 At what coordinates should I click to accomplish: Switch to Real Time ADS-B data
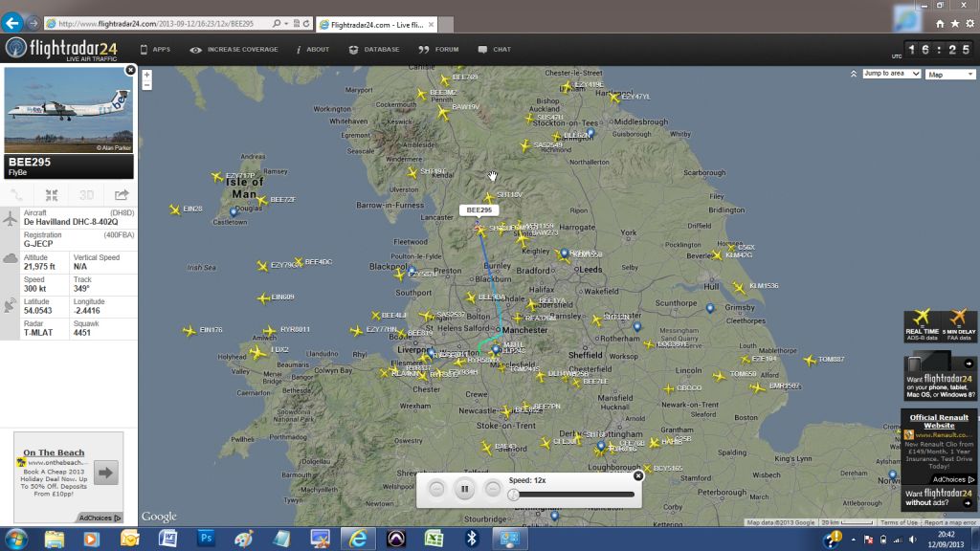pos(922,325)
